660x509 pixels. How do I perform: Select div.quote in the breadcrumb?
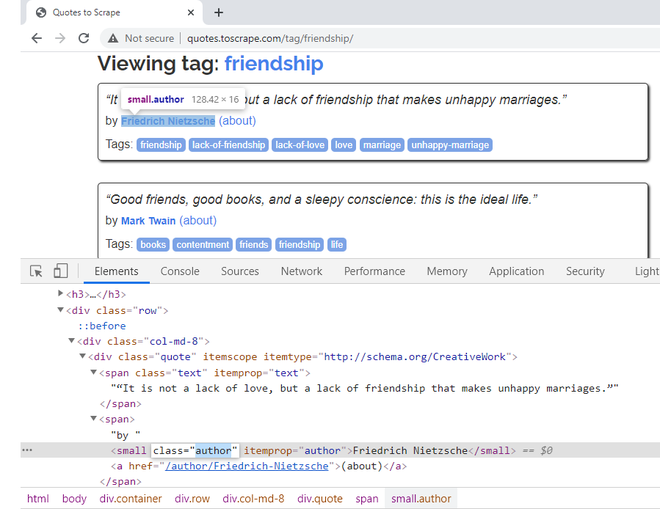[320, 499]
